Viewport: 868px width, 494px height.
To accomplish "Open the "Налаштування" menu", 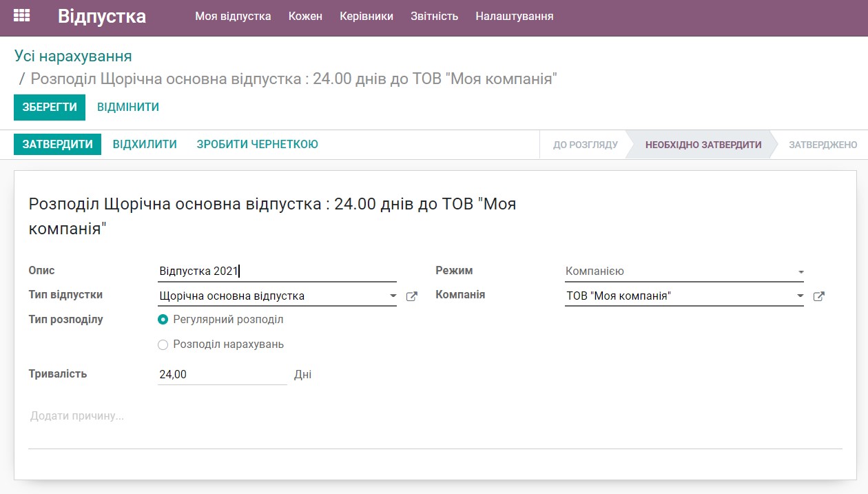I will tap(513, 16).
